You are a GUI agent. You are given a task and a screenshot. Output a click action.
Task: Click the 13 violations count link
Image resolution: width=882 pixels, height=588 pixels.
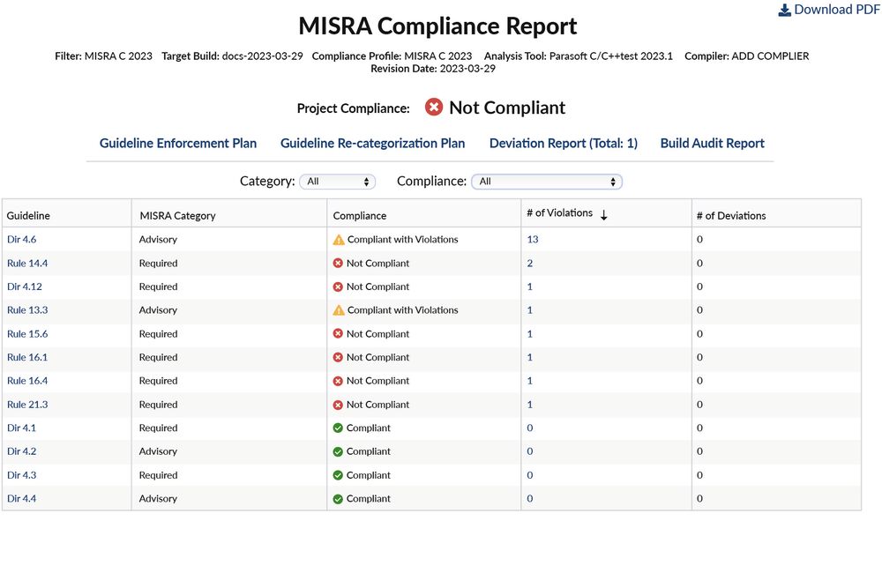(533, 240)
